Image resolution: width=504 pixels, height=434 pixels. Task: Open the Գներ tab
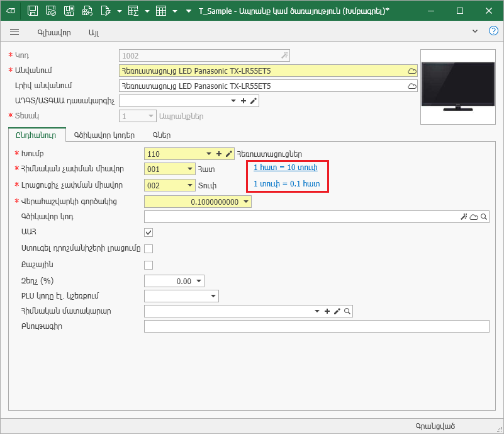(x=162, y=135)
